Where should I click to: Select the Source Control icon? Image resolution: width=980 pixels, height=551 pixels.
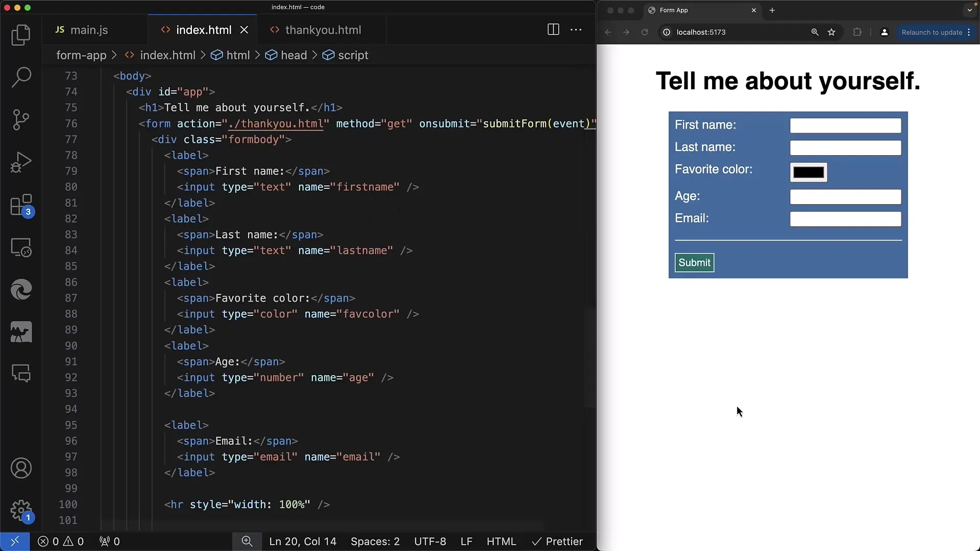(21, 120)
